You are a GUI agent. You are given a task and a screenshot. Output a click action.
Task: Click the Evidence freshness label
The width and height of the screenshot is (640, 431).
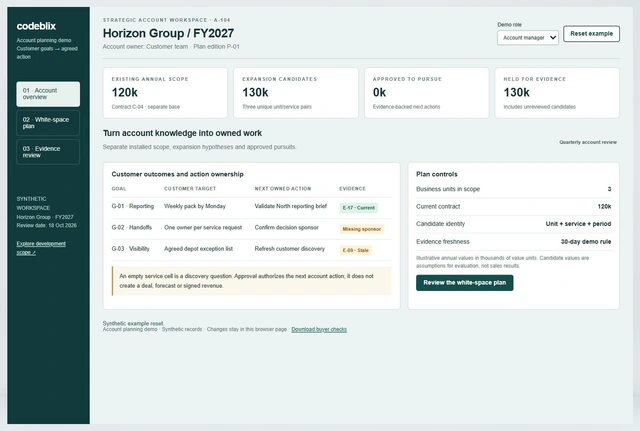[x=443, y=242]
